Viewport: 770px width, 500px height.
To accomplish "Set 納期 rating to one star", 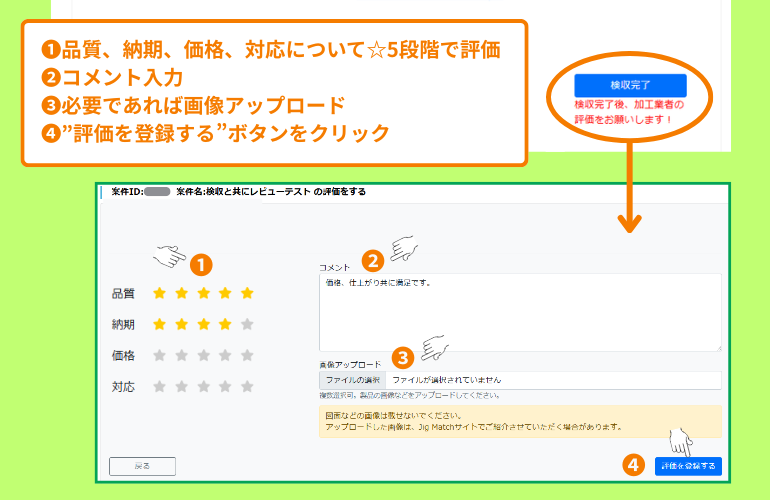I will click(x=159, y=324).
